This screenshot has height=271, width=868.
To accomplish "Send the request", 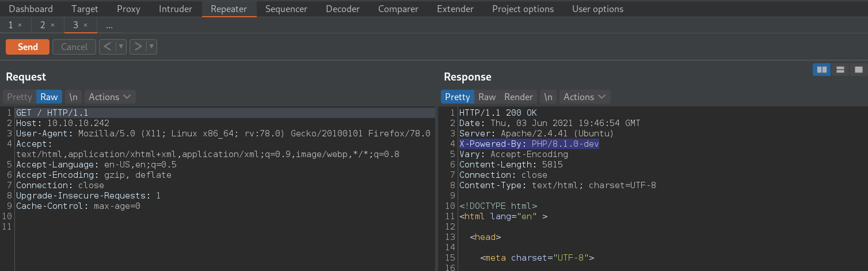I will [x=28, y=47].
